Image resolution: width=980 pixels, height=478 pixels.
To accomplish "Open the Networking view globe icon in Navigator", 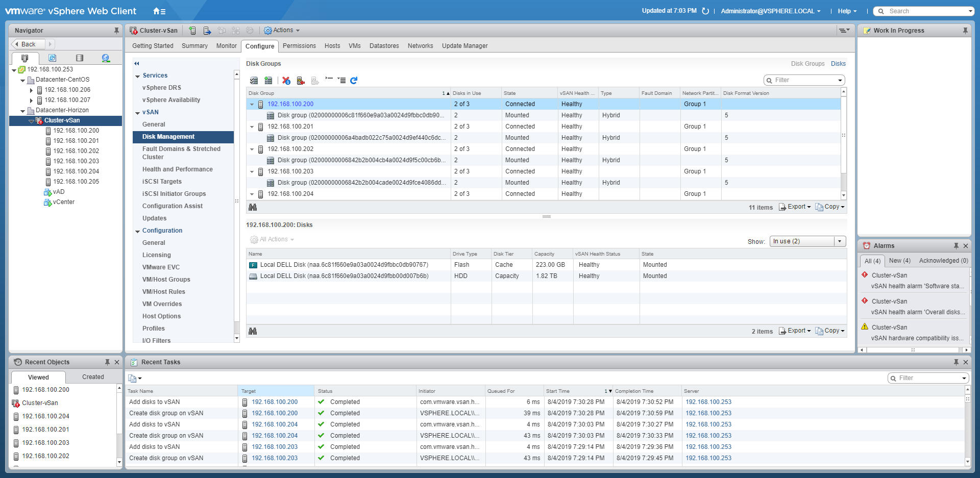I will 106,58.
